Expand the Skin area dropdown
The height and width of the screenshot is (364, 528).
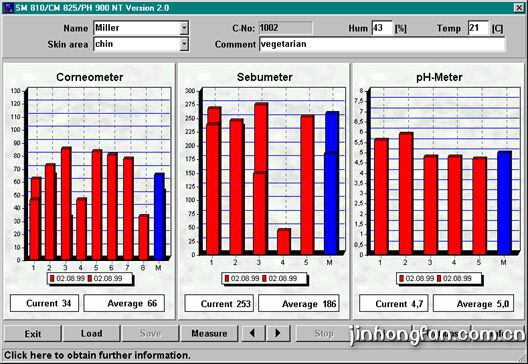pos(184,44)
